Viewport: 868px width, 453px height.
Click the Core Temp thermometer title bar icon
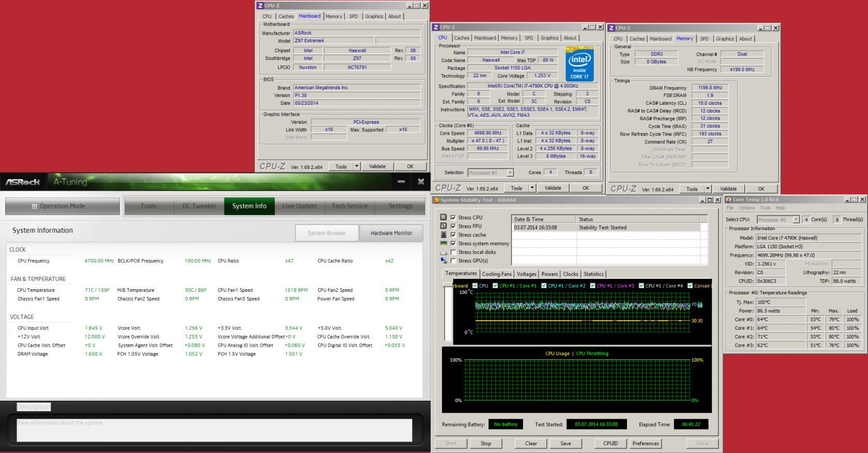(x=729, y=200)
